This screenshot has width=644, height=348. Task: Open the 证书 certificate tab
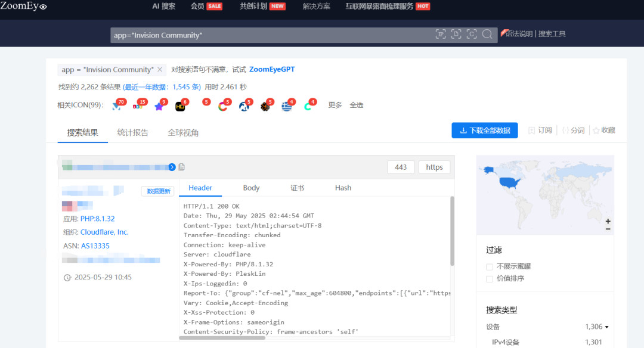[x=298, y=188]
